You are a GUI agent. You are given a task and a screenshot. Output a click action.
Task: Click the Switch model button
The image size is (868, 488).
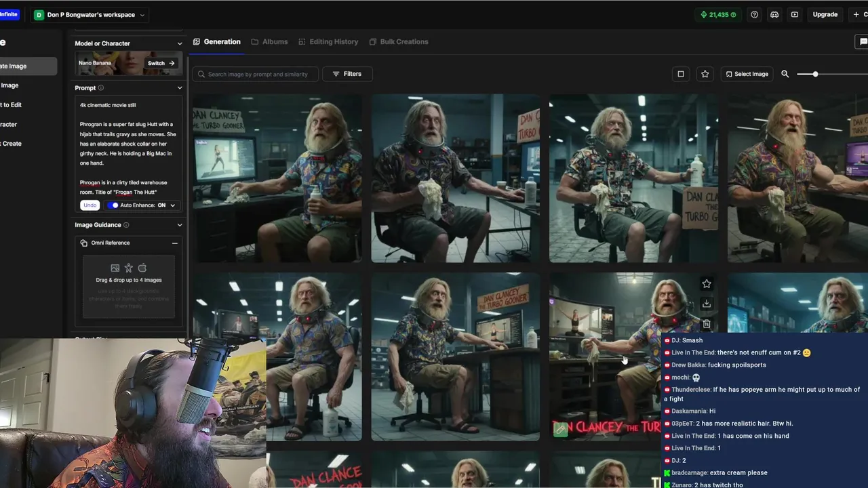point(161,63)
